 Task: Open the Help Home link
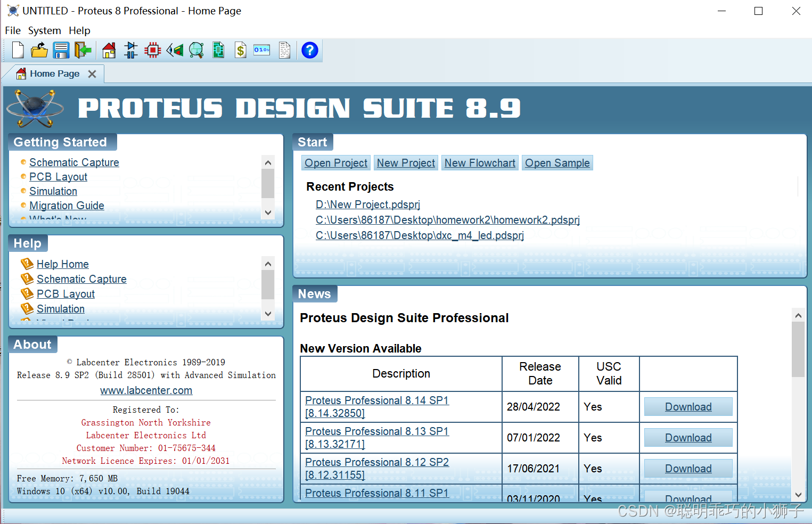point(62,264)
